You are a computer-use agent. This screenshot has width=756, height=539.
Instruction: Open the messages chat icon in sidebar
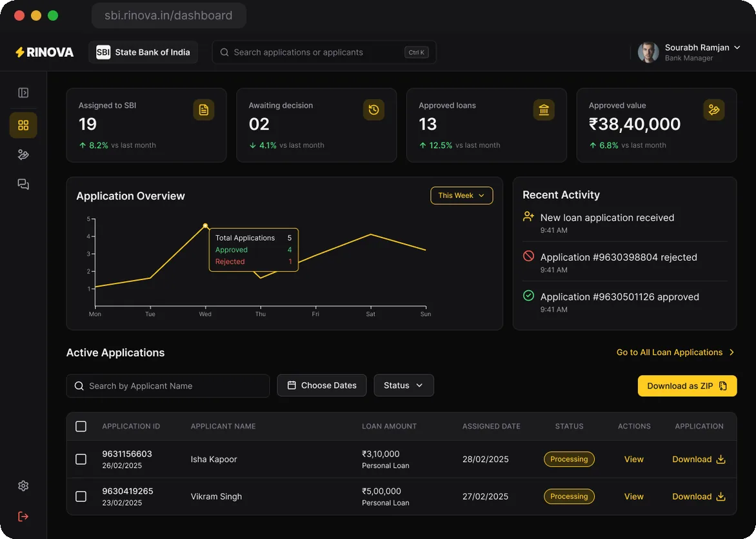click(23, 185)
